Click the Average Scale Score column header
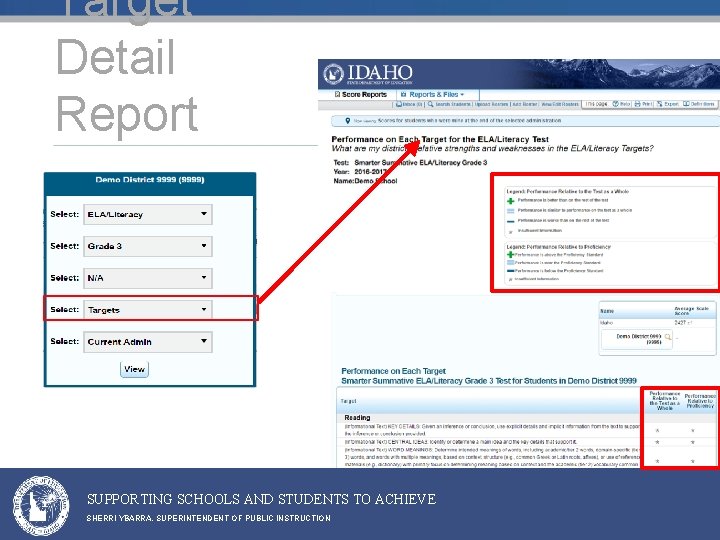Viewport: 720px width, 540px height. [x=692, y=311]
